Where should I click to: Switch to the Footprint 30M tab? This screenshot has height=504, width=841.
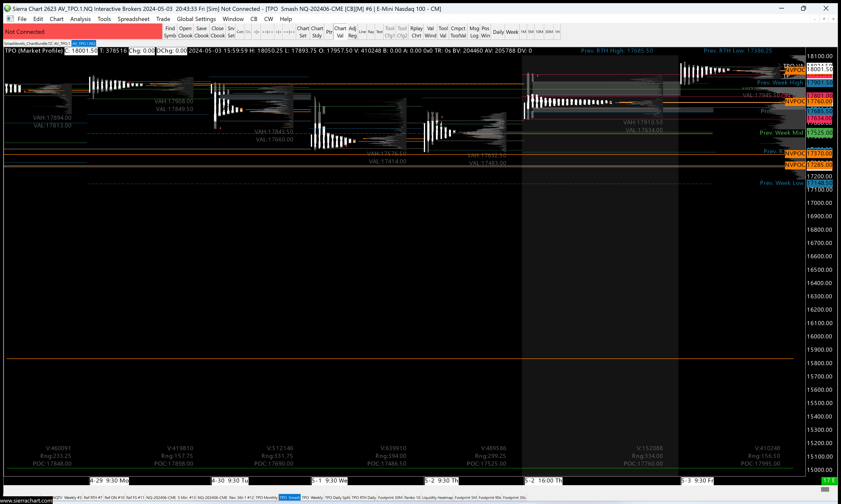[390, 497]
